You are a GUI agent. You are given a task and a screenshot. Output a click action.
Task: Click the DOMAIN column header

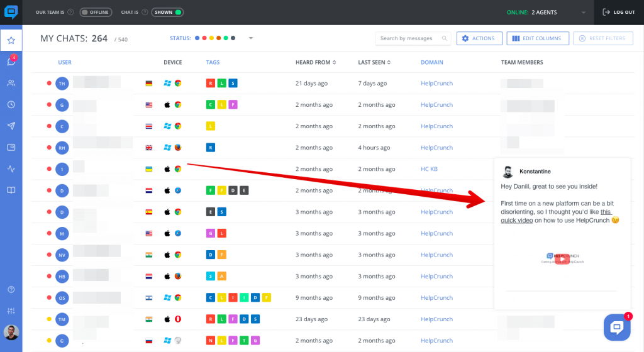pos(431,62)
